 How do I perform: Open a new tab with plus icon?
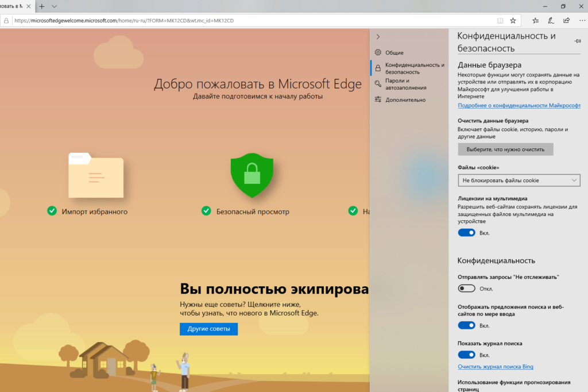[x=41, y=6]
